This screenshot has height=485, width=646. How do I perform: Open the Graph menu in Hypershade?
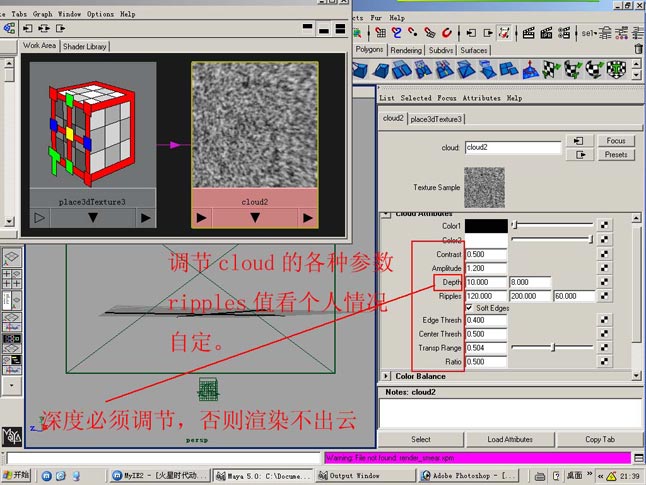point(43,14)
